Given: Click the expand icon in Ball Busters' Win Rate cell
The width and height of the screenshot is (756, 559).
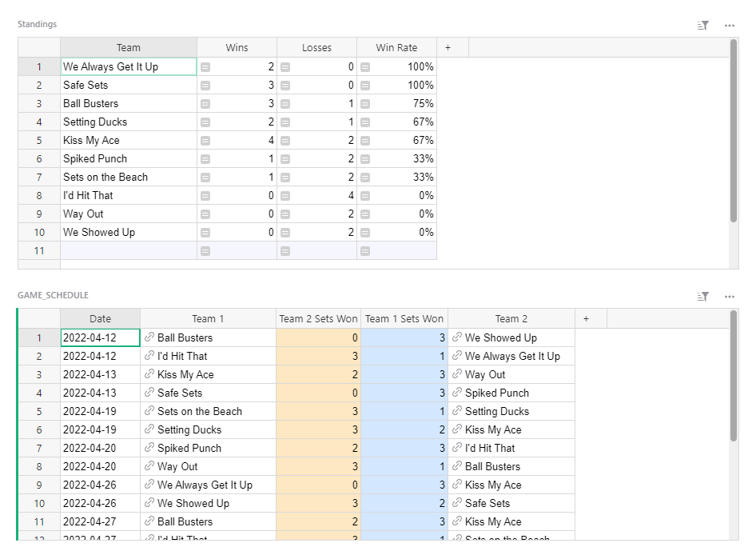Looking at the screenshot, I should pos(366,103).
